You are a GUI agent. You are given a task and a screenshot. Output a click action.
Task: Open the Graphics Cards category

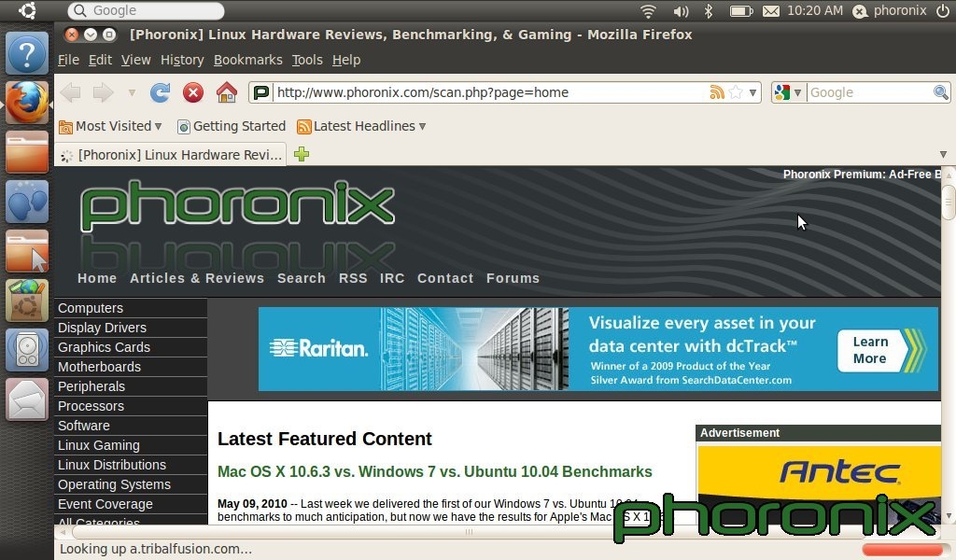pos(131,347)
